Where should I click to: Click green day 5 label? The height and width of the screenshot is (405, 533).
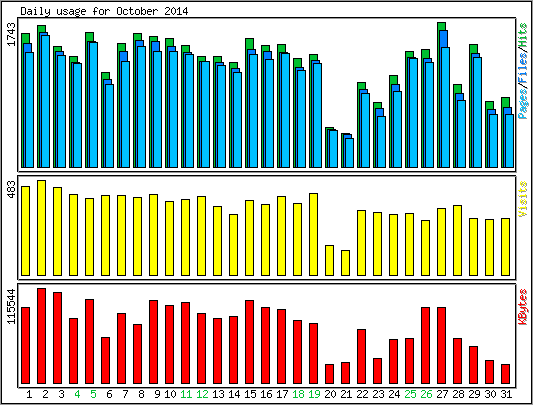tap(93, 394)
